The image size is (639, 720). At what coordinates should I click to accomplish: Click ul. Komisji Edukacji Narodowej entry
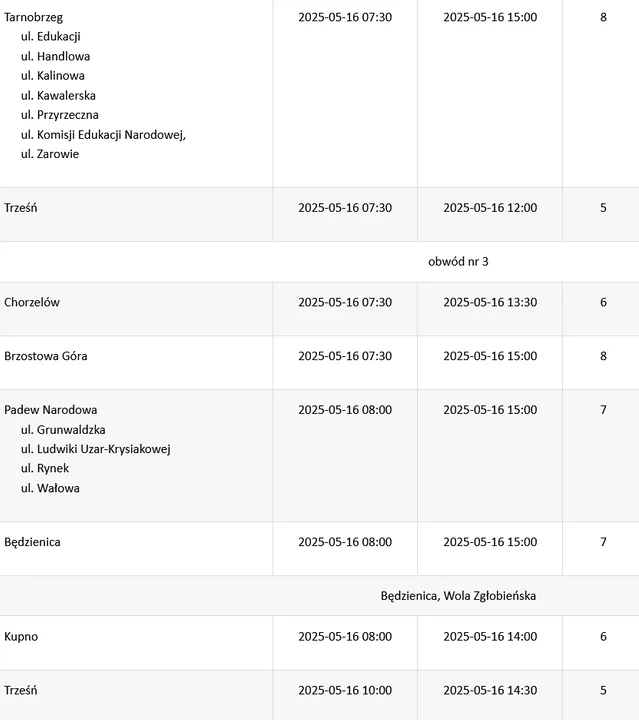pos(103,135)
